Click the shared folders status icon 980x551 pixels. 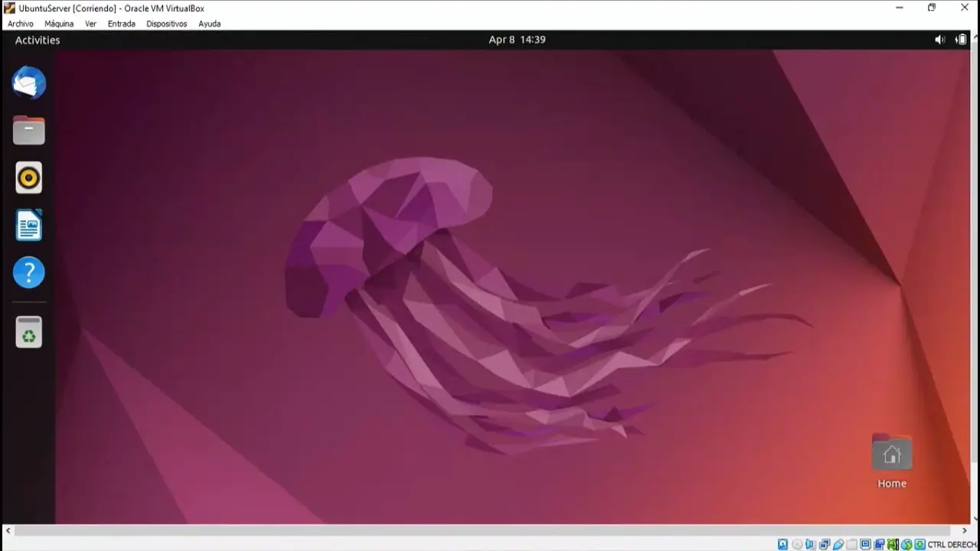[852, 544]
